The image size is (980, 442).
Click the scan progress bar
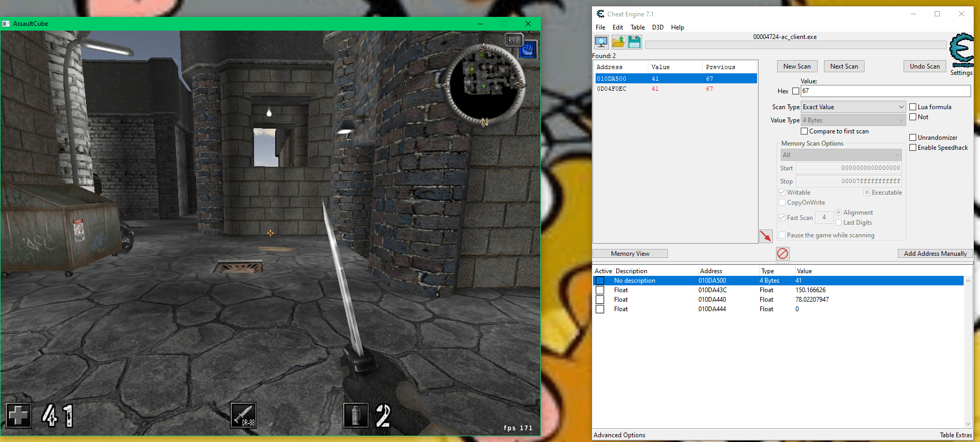pos(795,45)
